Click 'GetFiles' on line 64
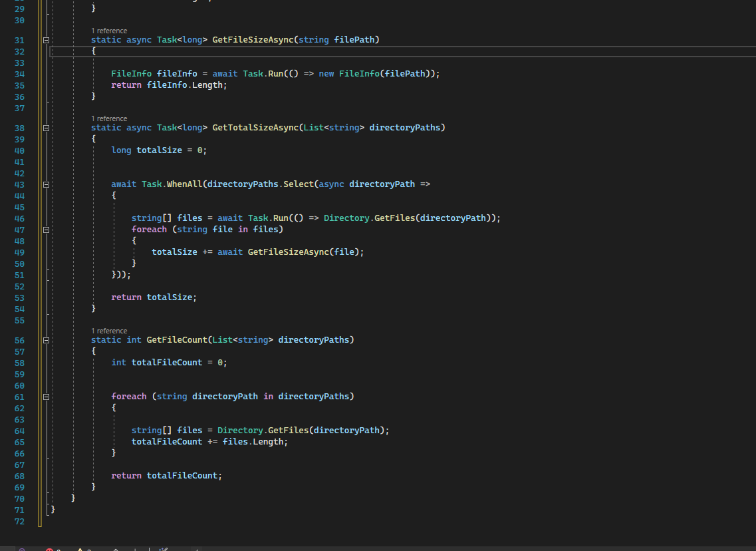756x551 pixels. point(289,430)
